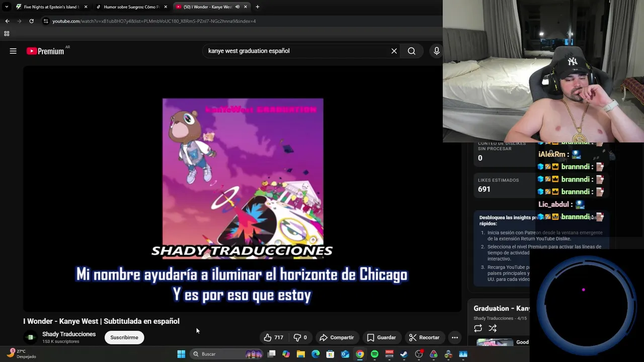Open Spotify from the taskbar

(374, 354)
